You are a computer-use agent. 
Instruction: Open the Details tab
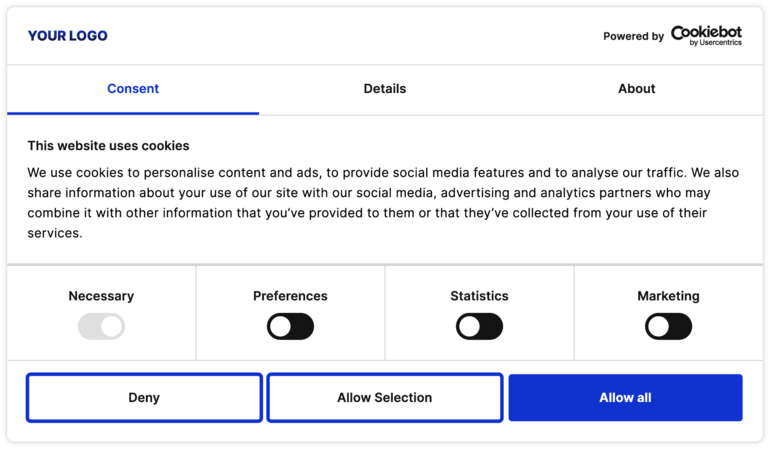385,89
